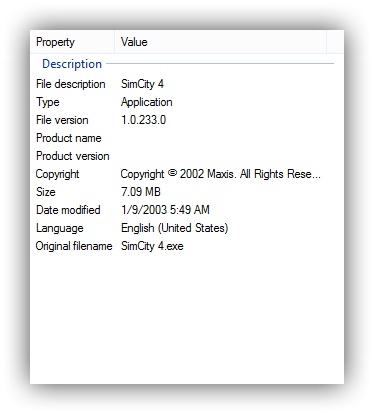Select the Size property label
The height and width of the screenshot is (414, 374).
tap(46, 192)
